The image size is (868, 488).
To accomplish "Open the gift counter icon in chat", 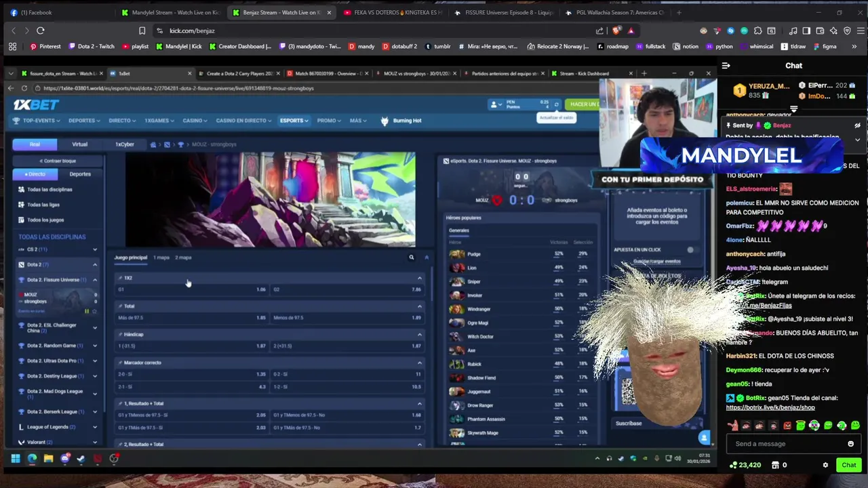I will [778, 465].
